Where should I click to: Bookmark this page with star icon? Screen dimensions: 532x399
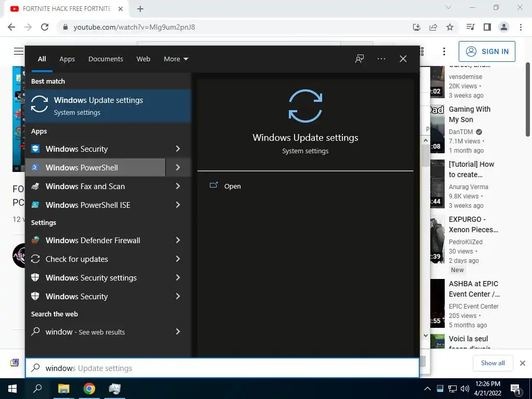[x=449, y=27]
